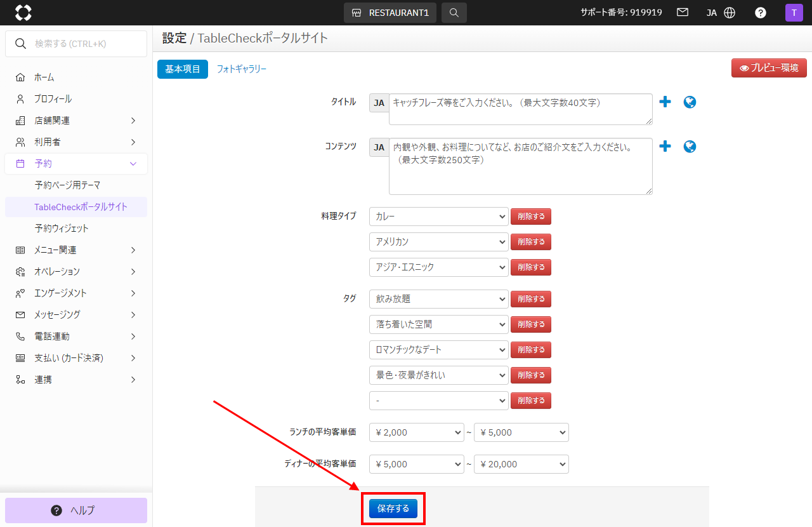812x527 pixels.
Task: Click the 連携 integration icon
Action: pos(20,379)
